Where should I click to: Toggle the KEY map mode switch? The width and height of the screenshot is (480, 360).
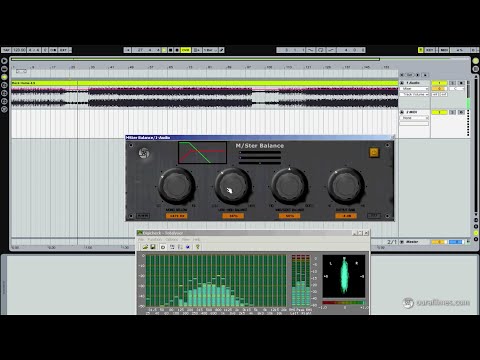[x=430, y=50]
